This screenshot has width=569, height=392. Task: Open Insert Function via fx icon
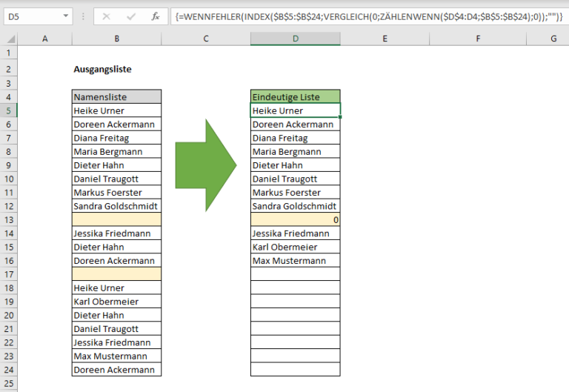[x=155, y=16]
